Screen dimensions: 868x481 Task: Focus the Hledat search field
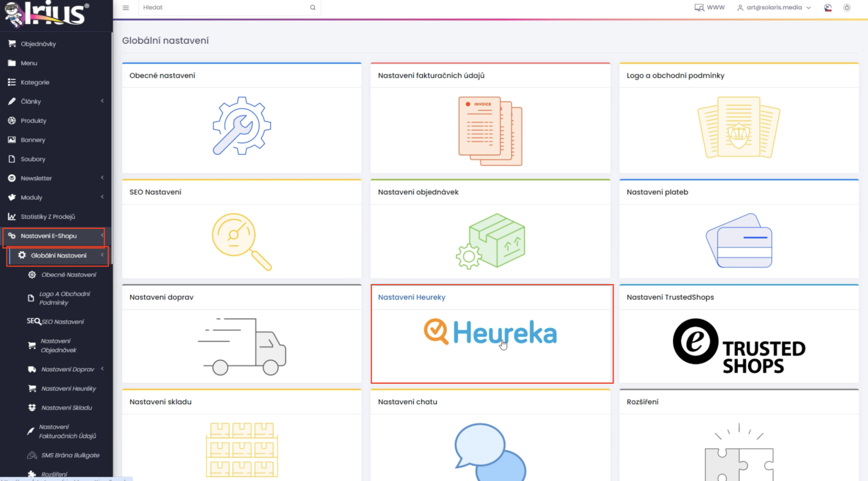pyautogui.click(x=230, y=8)
